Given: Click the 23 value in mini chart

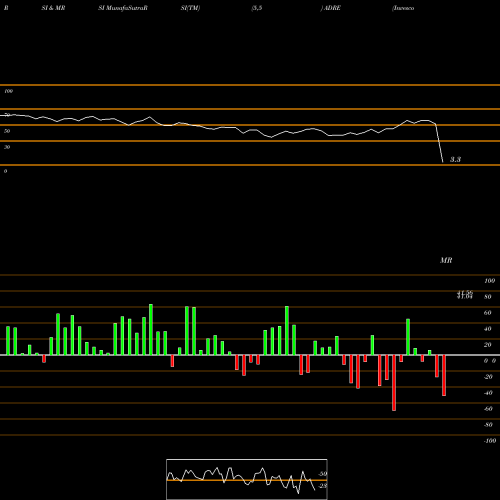Looking at the screenshot, I should tap(323, 486).
